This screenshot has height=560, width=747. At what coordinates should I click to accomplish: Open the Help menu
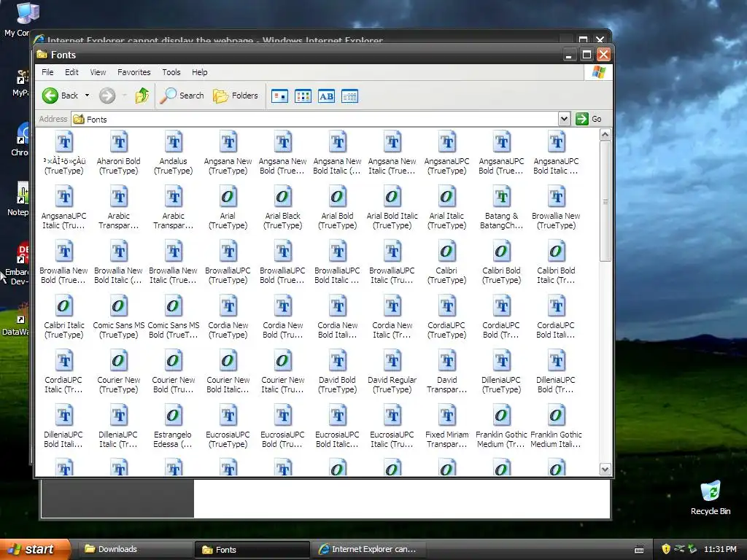200,72
